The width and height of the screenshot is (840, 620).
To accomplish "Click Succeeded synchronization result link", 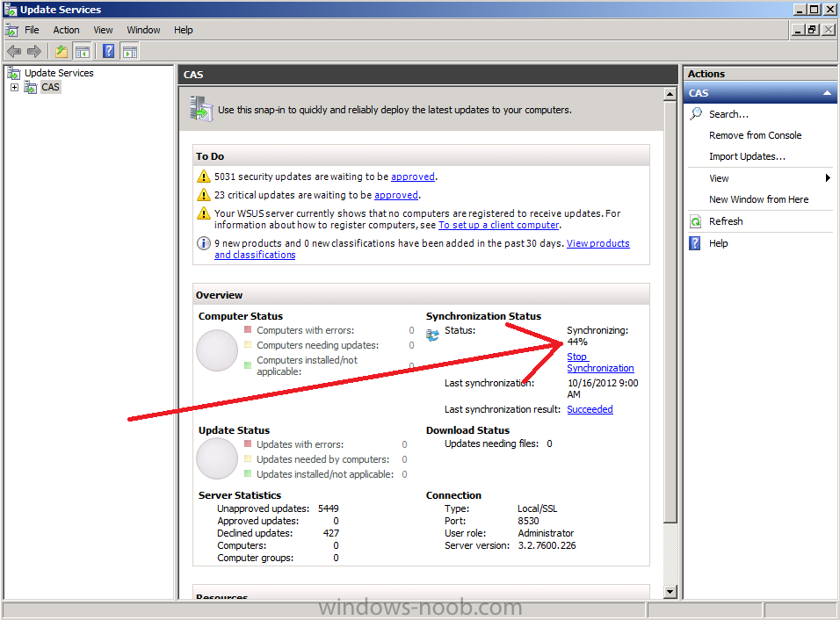I will 590,409.
